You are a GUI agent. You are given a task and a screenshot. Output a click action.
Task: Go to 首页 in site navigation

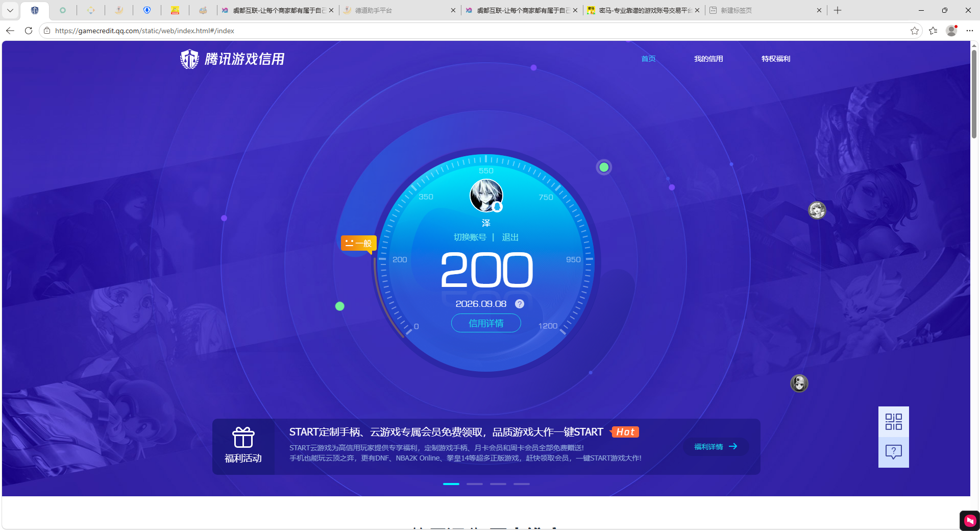point(648,59)
